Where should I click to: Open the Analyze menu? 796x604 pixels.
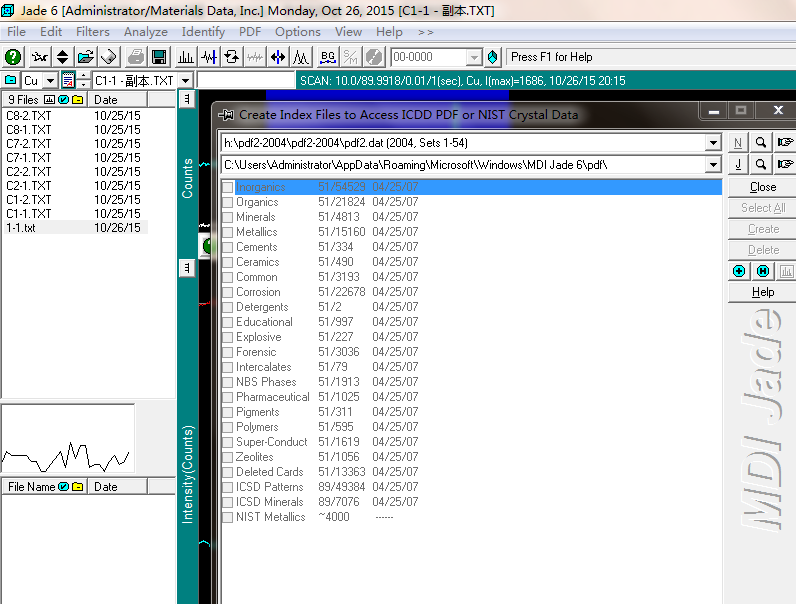coord(146,32)
